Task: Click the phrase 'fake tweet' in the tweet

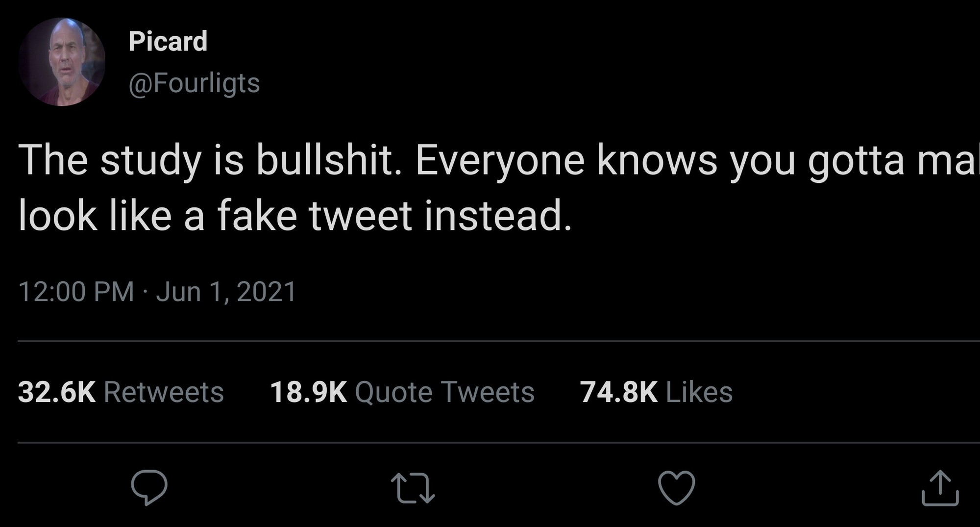Action: (x=314, y=216)
